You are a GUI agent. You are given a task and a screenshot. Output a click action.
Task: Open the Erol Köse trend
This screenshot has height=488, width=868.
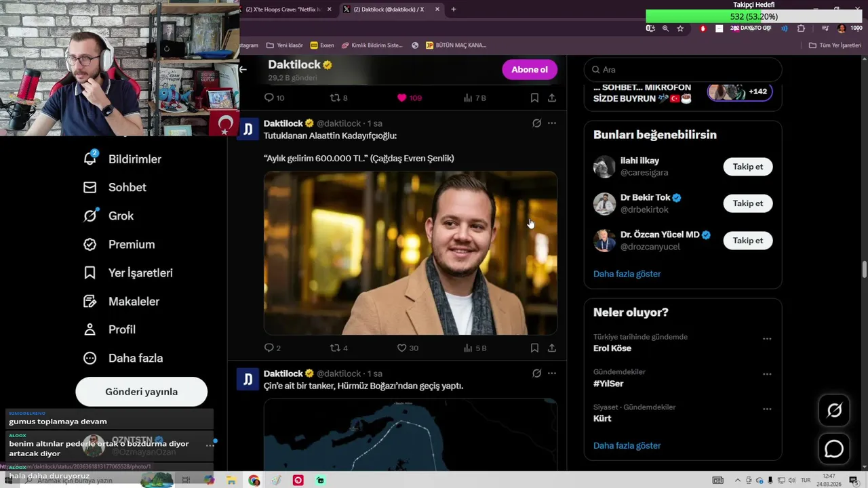pyautogui.click(x=612, y=348)
